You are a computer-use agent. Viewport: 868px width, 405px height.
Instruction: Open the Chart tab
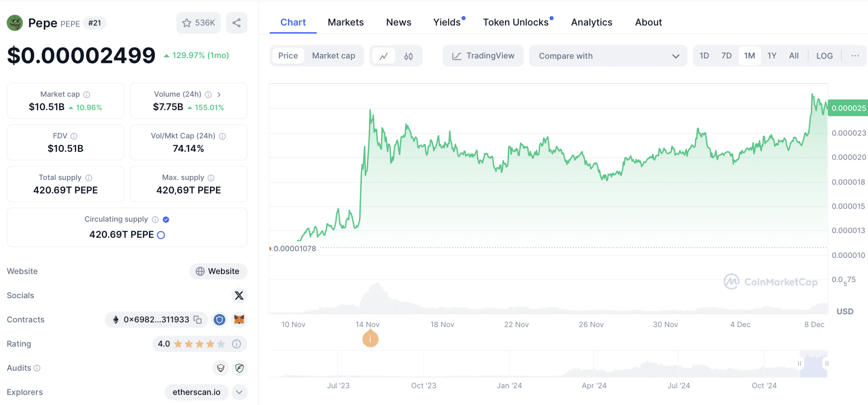coord(293,22)
